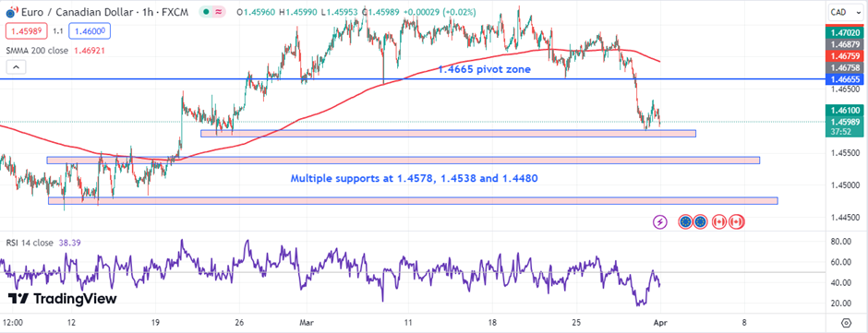Screen dimensions: 868x333
Task: Click the first EU flag economic event marker
Action: 686,221
